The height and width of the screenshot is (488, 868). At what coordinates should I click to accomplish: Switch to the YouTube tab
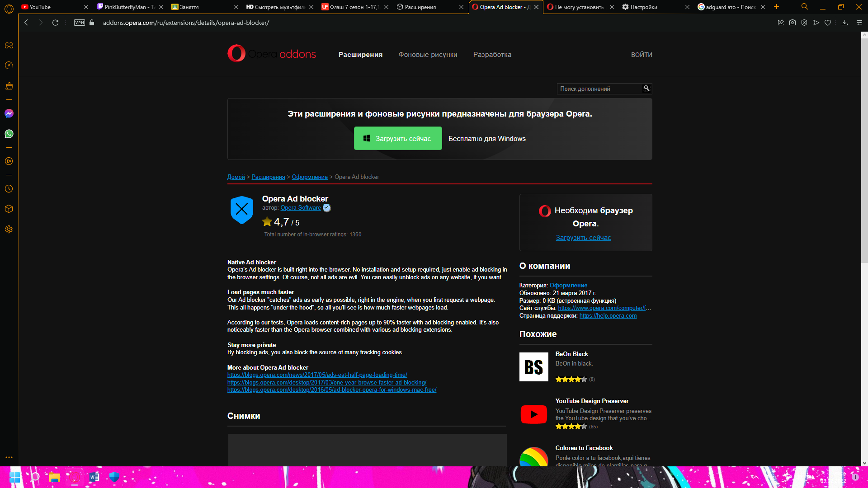pyautogui.click(x=50, y=7)
